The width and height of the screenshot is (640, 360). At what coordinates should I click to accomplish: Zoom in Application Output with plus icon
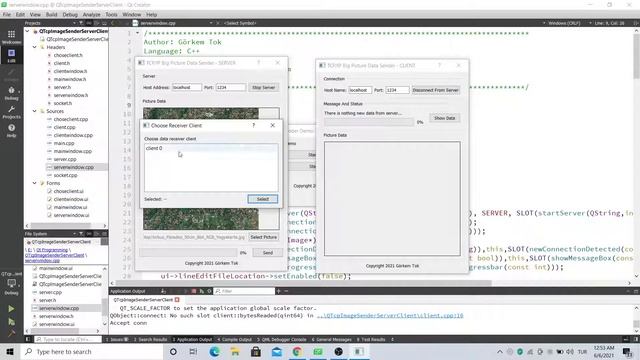278,291
